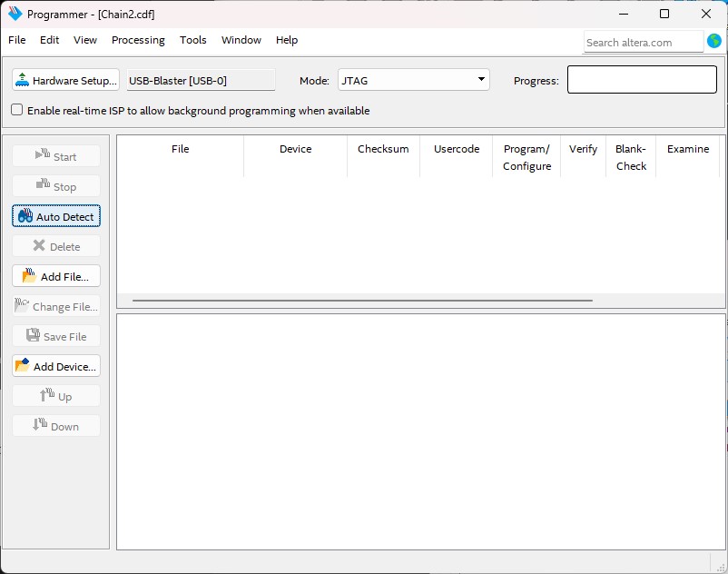This screenshot has height=574, width=728.
Task: Select the Examine column header
Action: click(688, 156)
